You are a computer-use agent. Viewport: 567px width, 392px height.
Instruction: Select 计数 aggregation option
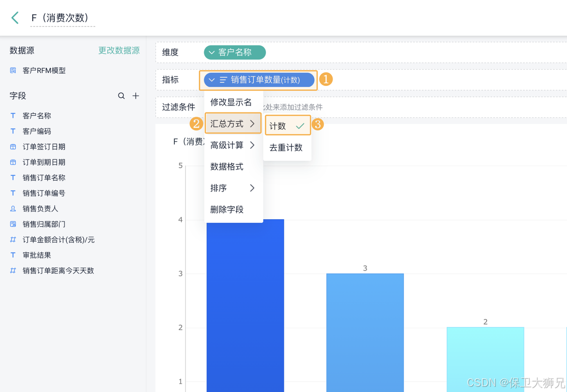(288, 126)
